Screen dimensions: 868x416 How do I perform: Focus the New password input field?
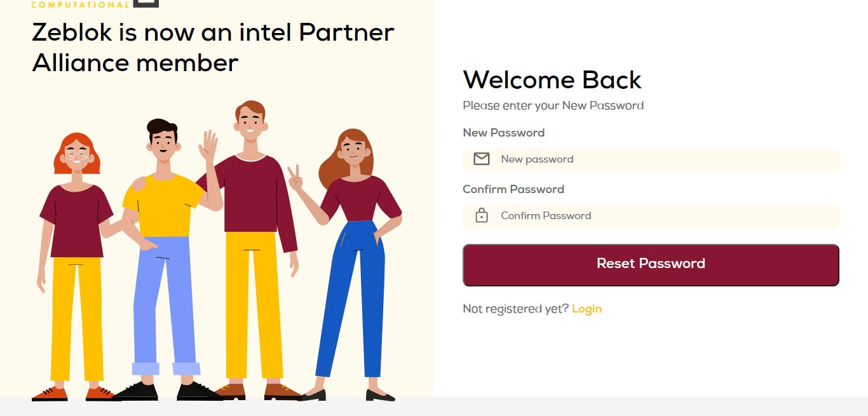click(661, 159)
